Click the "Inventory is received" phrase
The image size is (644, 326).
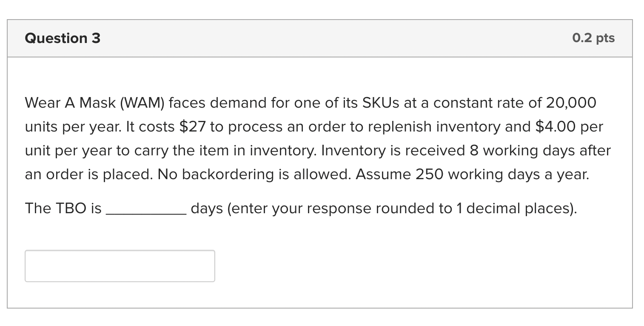pyautogui.click(x=388, y=151)
